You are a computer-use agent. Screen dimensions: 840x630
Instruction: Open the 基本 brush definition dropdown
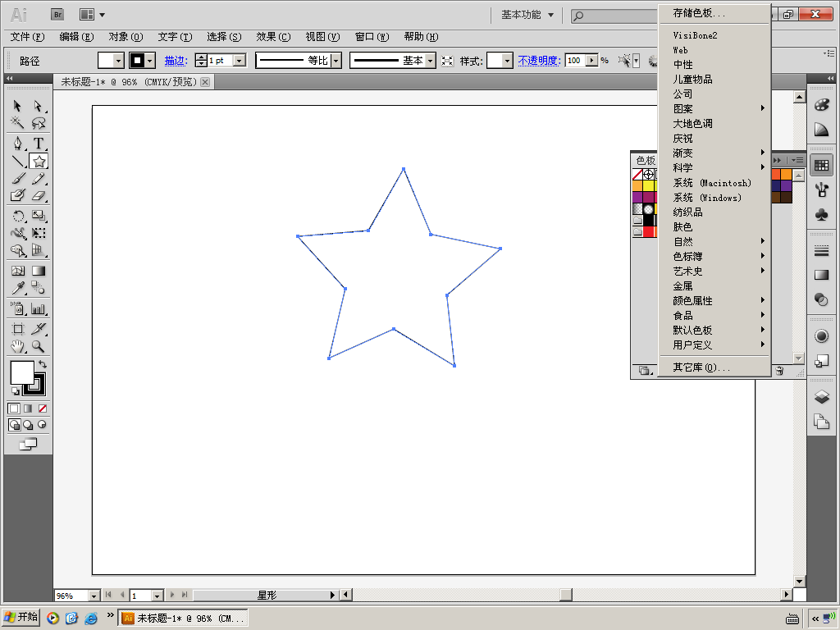430,61
